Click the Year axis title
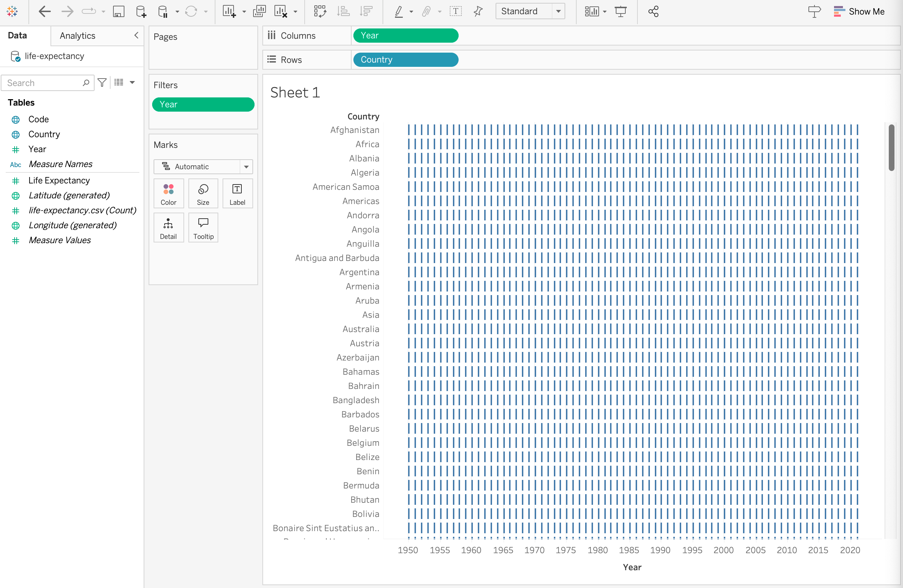Screen dimensions: 903x588 (632, 567)
